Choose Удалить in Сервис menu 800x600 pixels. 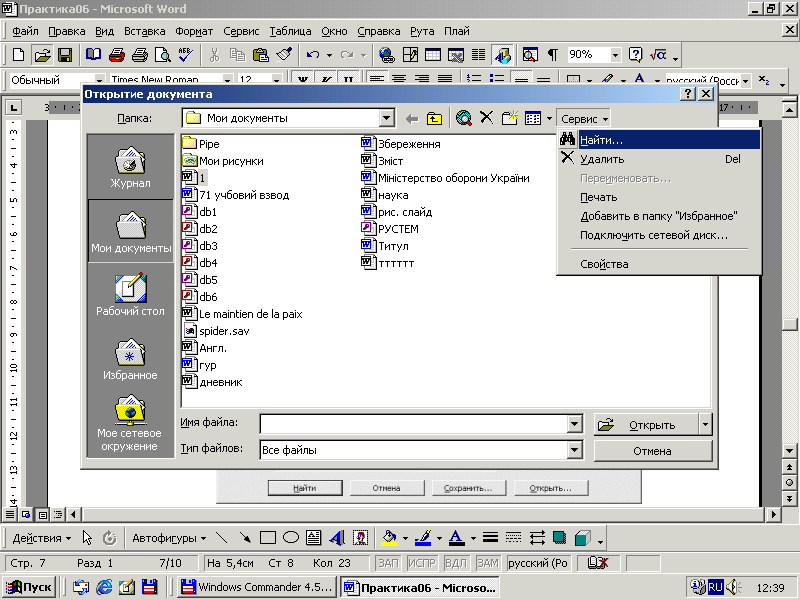(659, 159)
